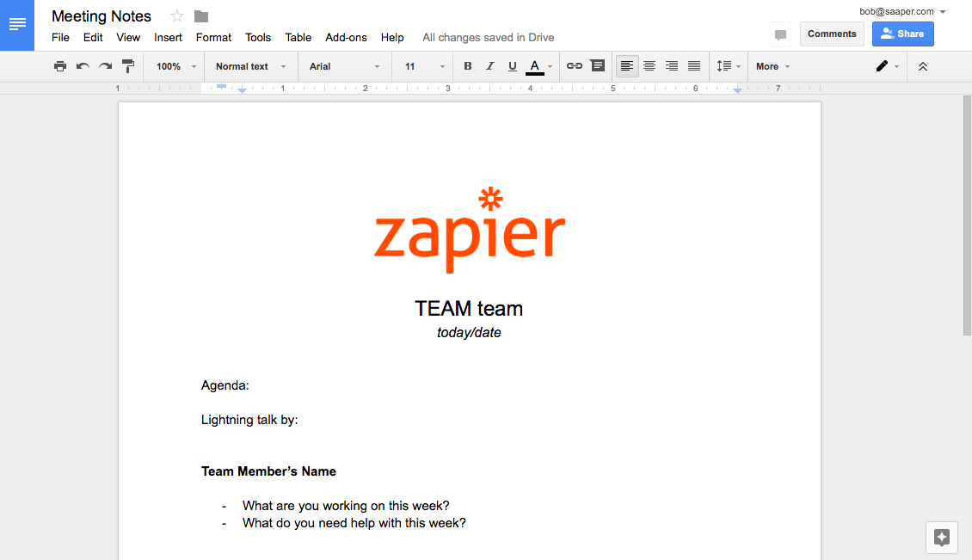This screenshot has width=972, height=560.
Task: Click the vertical scrollbar thumb
Action: 967,215
